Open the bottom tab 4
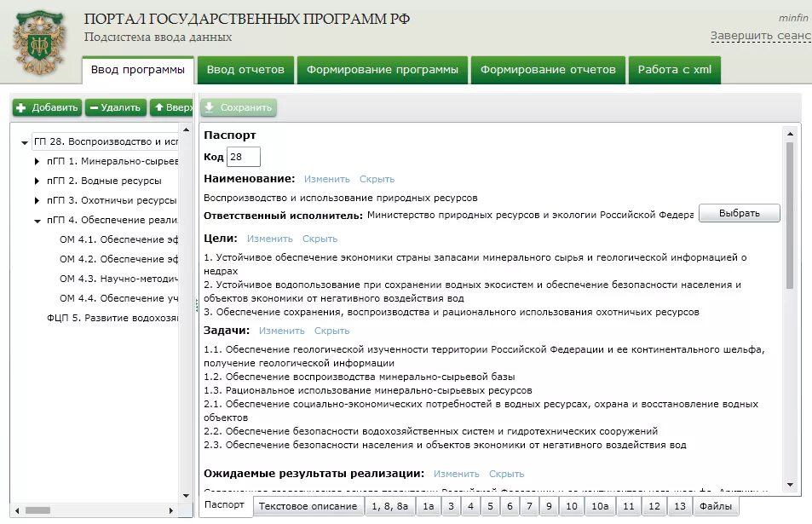Viewport: 812px width, 524px height. 470,506
